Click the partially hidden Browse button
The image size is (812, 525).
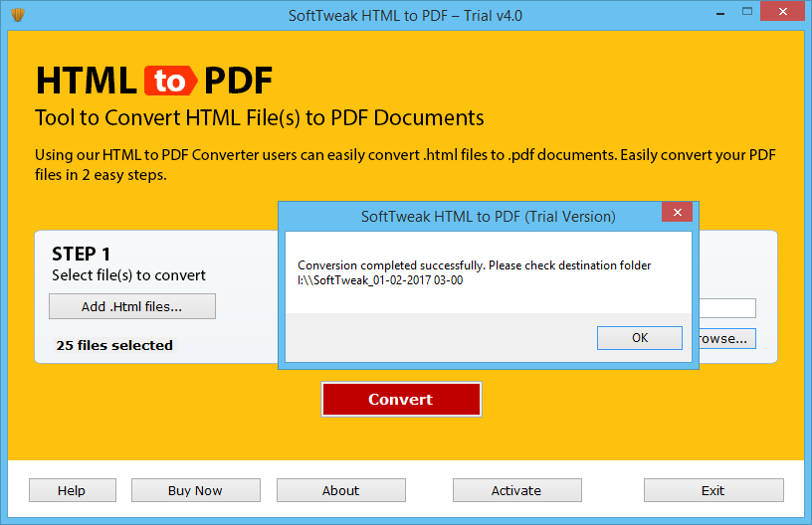(x=727, y=339)
